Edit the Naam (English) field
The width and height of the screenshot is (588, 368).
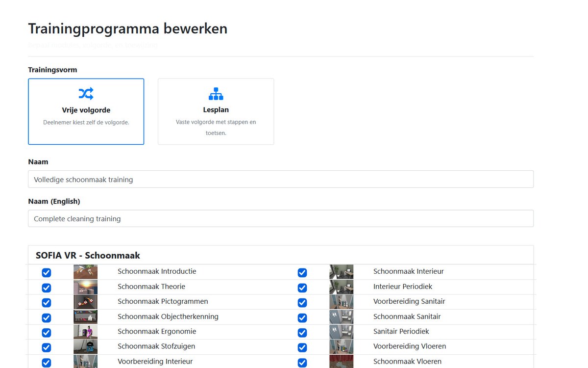281,218
